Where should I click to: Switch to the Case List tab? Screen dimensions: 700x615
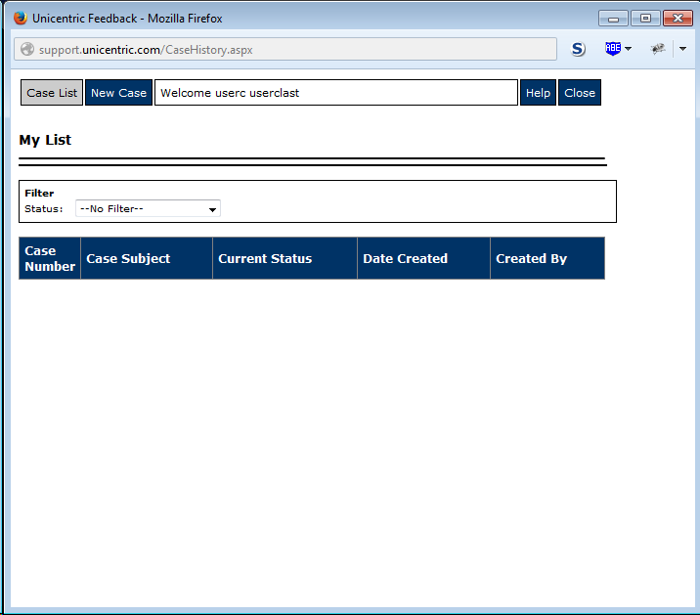[x=52, y=93]
